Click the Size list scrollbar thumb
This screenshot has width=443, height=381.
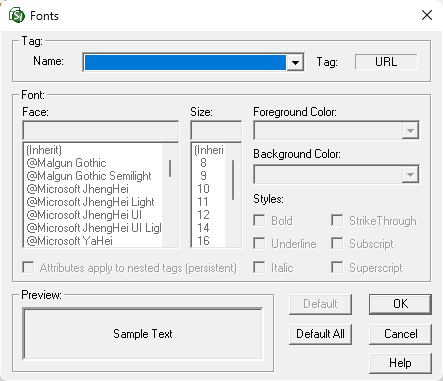coord(233,180)
